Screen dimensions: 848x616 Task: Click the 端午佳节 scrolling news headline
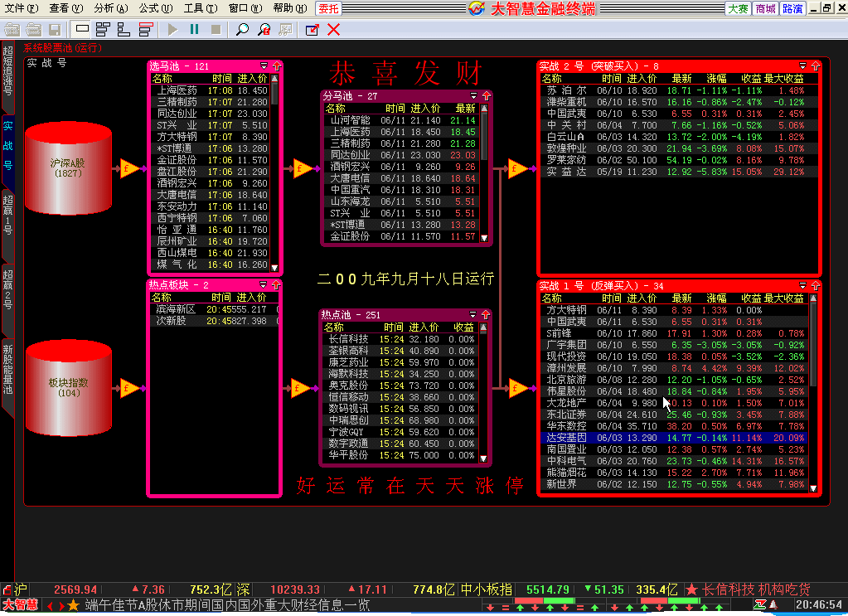pyautogui.click(x=227, y=604)
